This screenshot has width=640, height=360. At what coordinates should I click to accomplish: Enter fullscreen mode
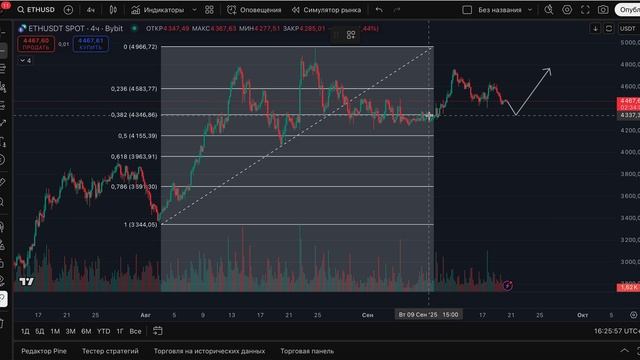coord(585,10)
